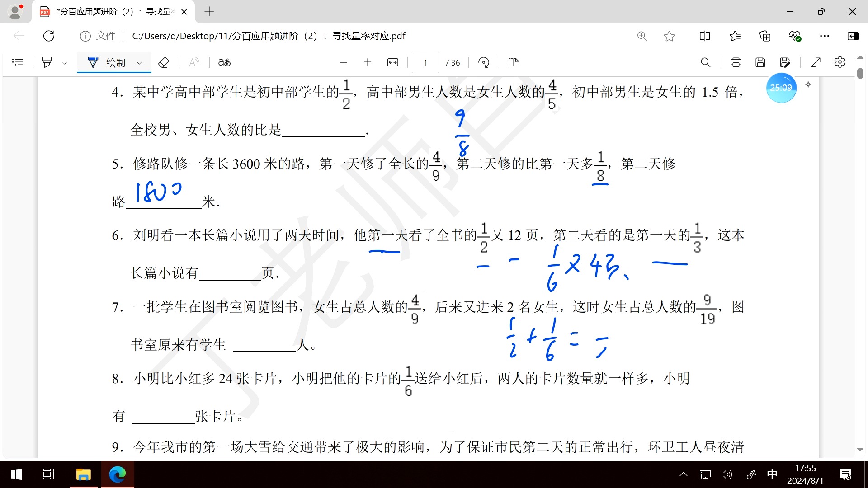Search within the PDF
Image resolution: width=868 pixels, height=488 pixels.
(705, 62)
